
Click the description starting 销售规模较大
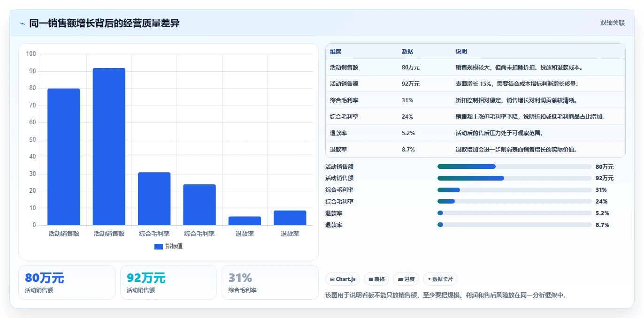[519, 68]
